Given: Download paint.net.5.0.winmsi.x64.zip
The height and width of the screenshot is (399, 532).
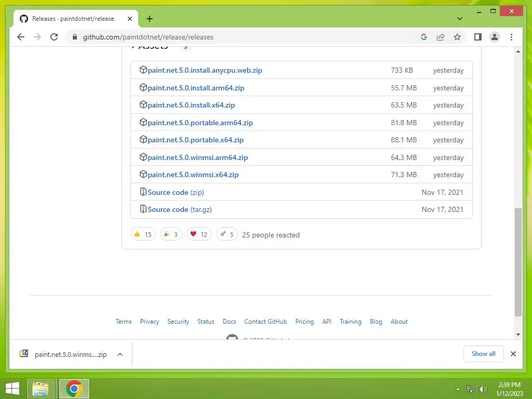Looking at the screenshot, I should [x=193, y=175].
